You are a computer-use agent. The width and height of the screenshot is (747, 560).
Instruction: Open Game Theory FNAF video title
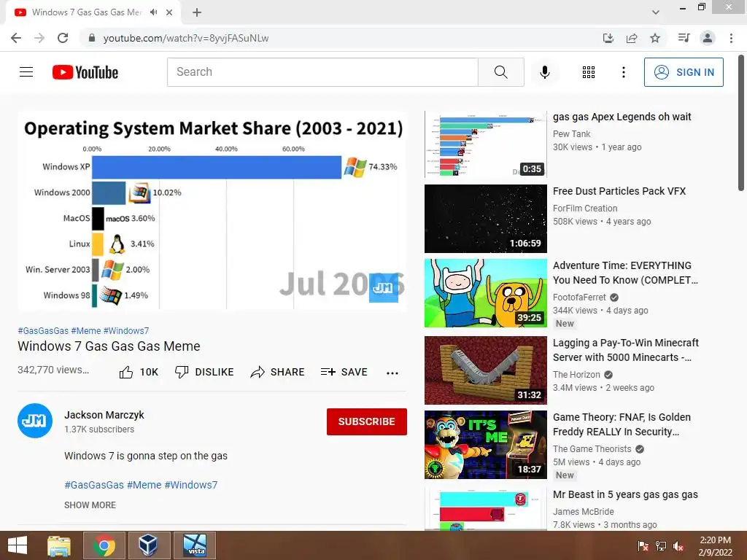tap(622, 424)
